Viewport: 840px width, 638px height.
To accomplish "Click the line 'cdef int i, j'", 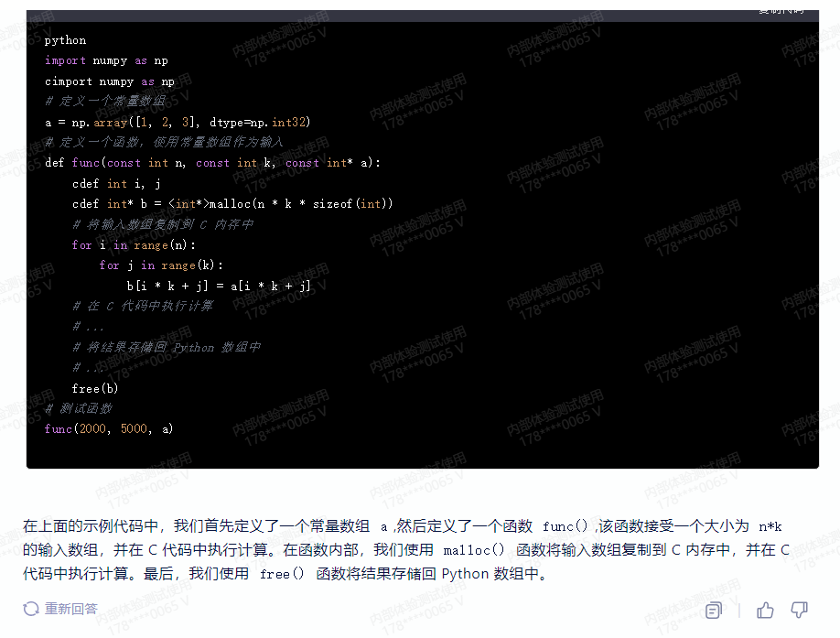I will click(x=116, y=184).
